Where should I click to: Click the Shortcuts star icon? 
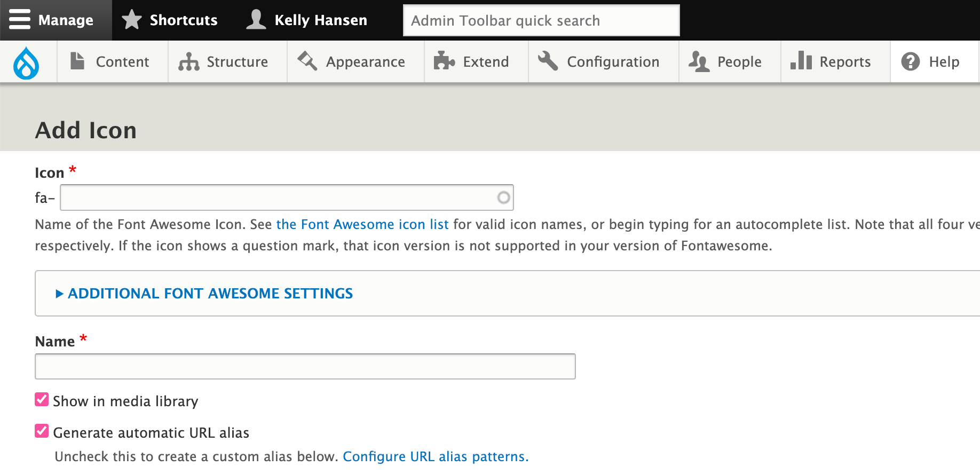point(131,20)
